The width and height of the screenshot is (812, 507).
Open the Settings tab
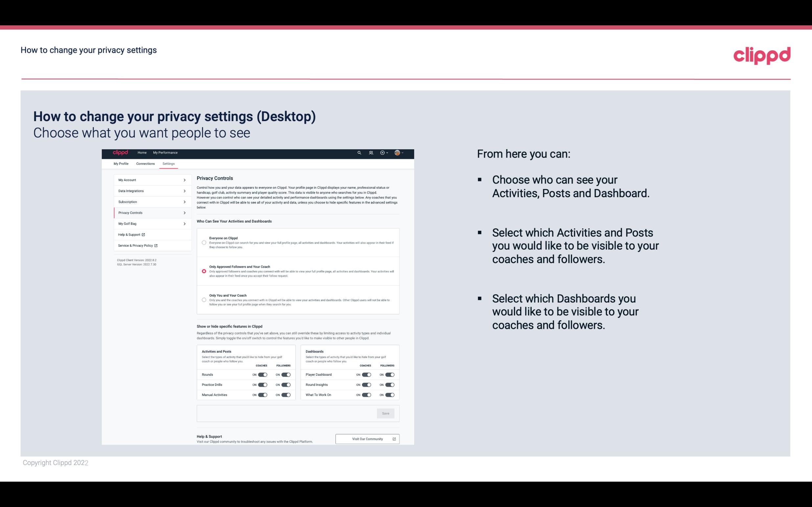pos(169,163)
